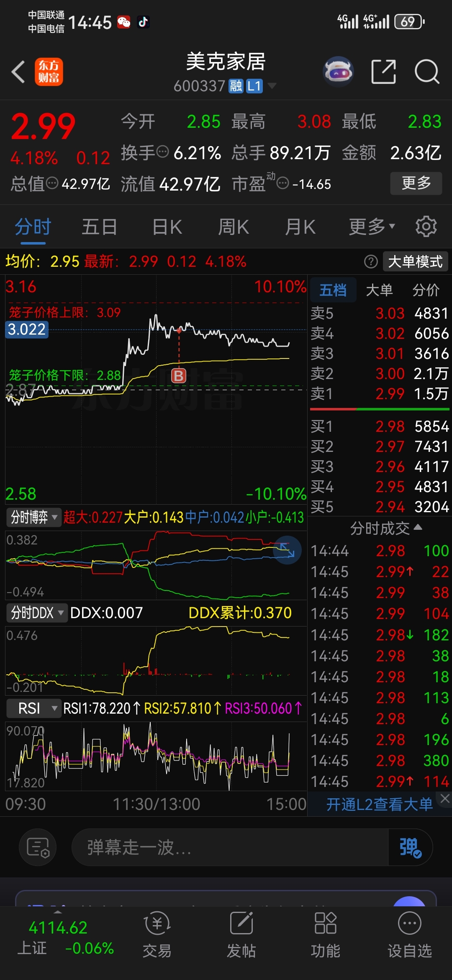Open the danmaku list settings icon
Viewport: 452px width, 980px height.
tap(38, 847)
